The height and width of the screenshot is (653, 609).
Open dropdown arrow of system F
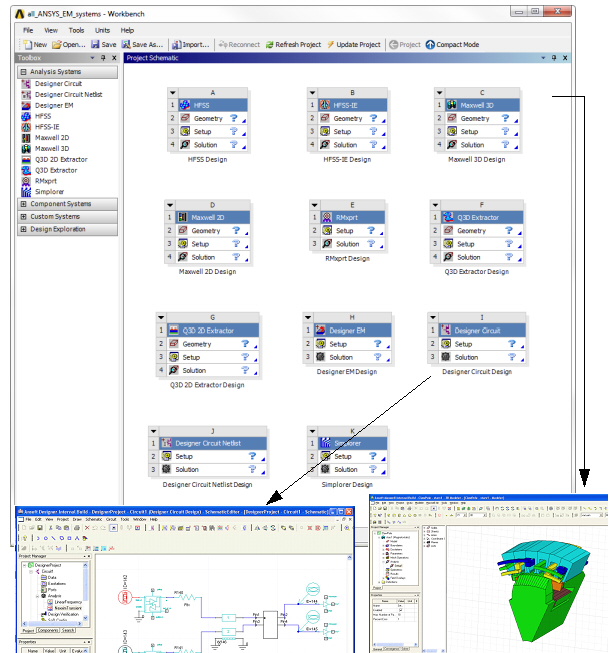pos(435,205)
